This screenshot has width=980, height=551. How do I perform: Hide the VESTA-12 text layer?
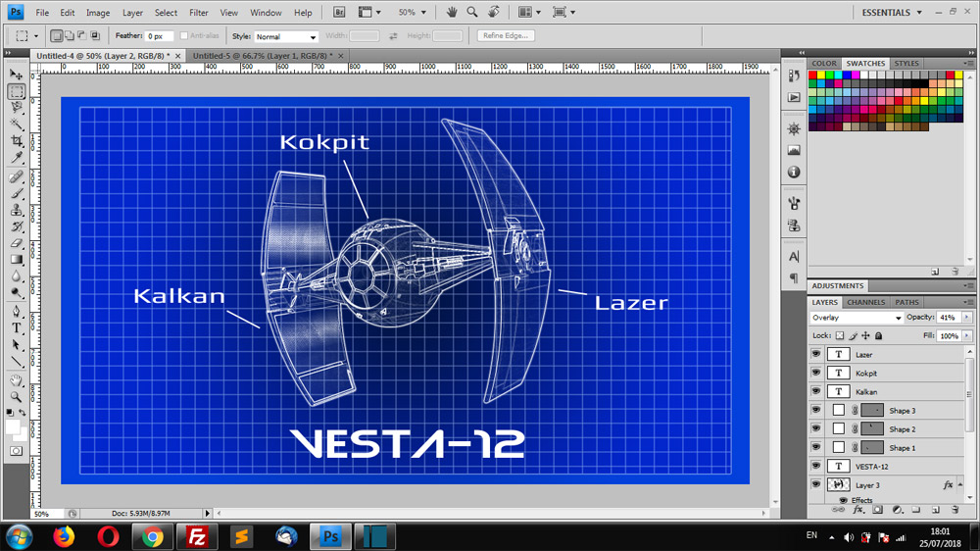(815, 466)
